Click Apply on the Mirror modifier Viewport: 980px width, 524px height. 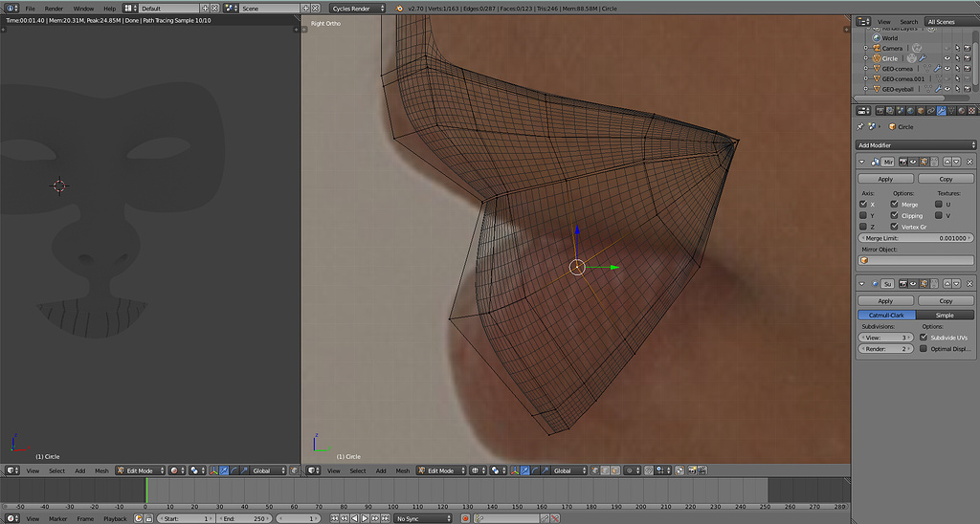(x=885, y=179)
